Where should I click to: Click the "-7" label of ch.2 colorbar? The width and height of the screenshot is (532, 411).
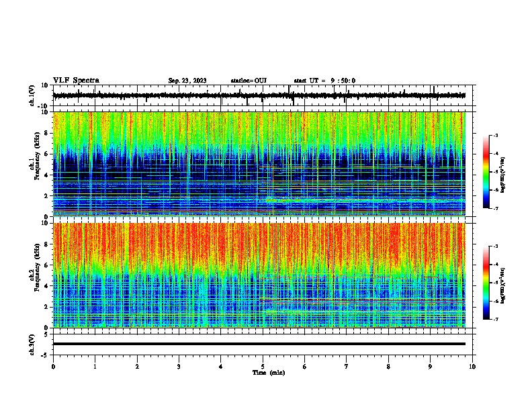(495, 320)
